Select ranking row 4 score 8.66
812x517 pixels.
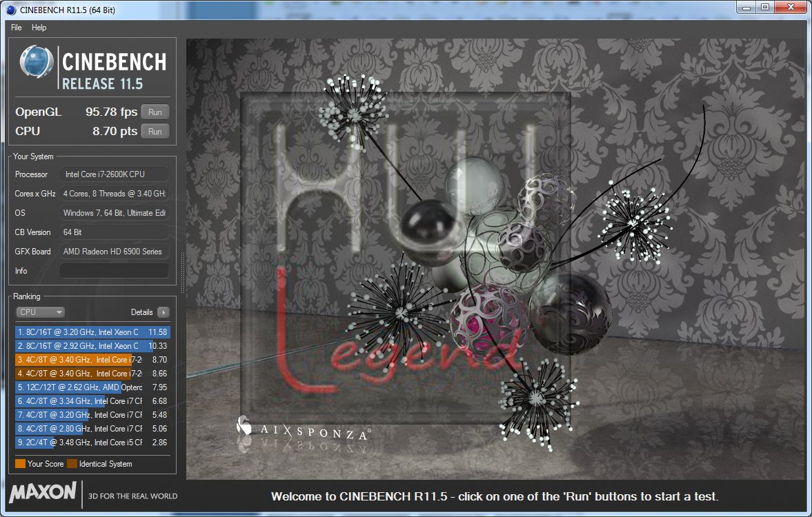[92, 373]
